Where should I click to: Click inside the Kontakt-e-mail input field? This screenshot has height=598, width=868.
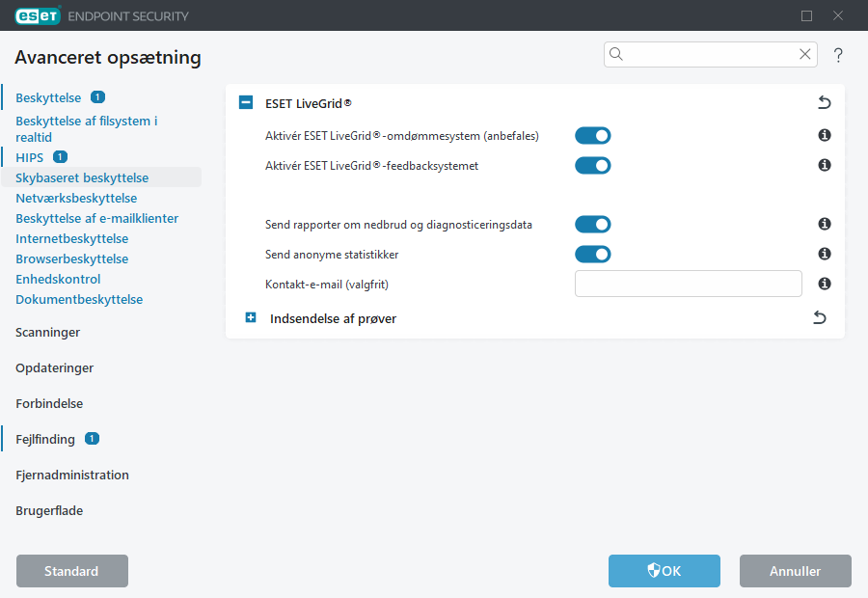688,283
